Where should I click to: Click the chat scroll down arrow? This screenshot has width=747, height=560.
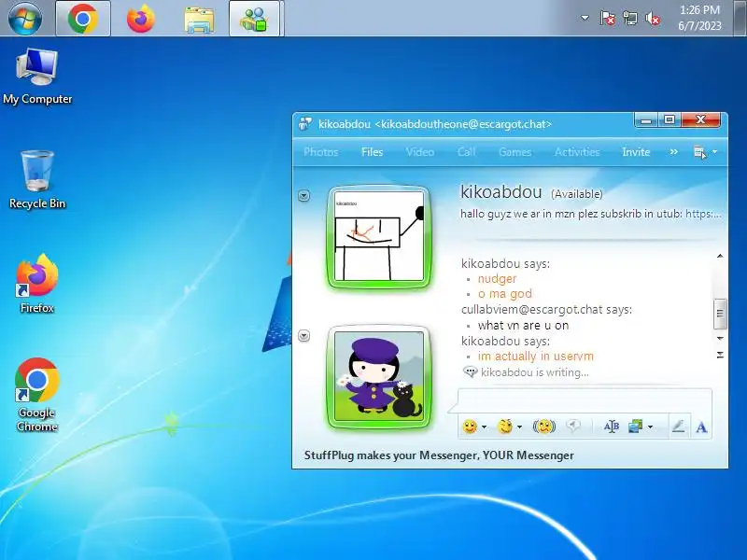coord(720,339)
